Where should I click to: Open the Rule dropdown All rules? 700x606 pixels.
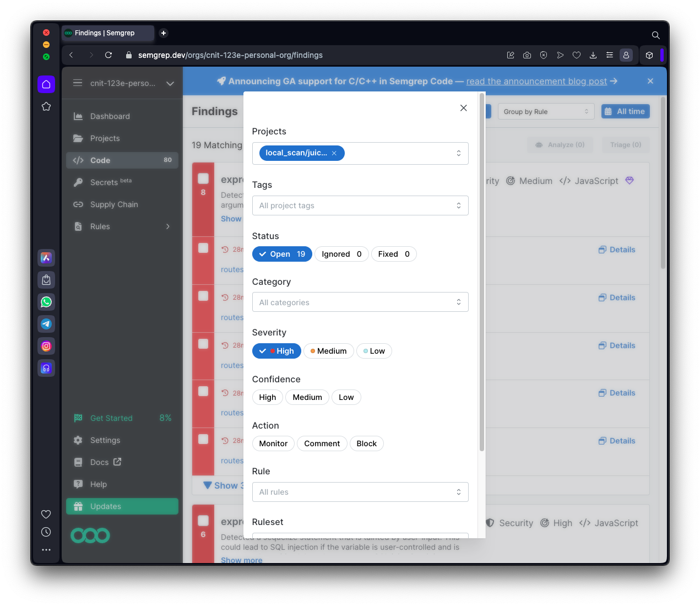[360, 492]
